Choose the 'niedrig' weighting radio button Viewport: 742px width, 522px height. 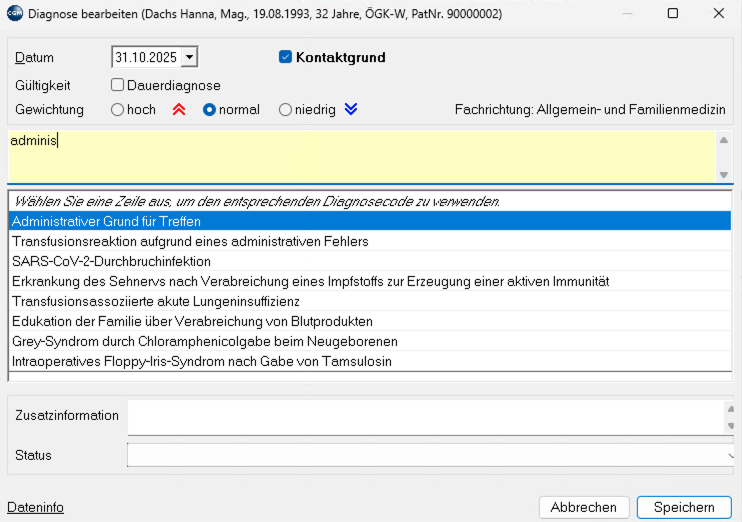pos(286,110)
